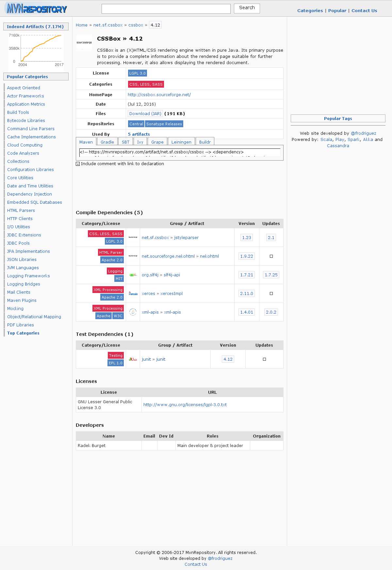Switch to the Grape tab

click(x=157, y=142)
